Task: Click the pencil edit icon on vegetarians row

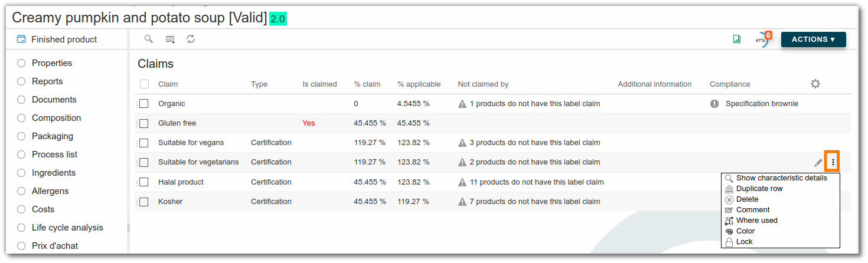Action: (x=818, y=162)
